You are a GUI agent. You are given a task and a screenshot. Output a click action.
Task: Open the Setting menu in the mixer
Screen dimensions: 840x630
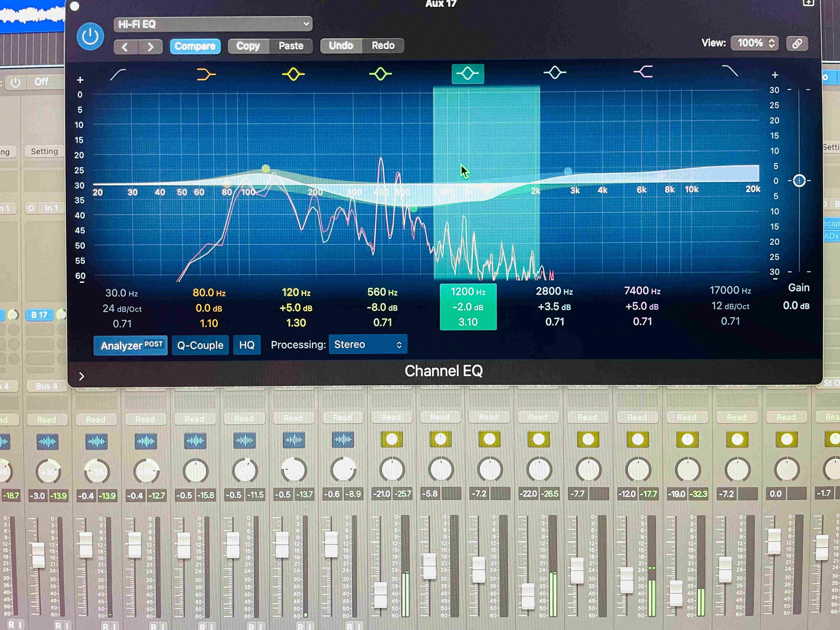click(44, 151)
